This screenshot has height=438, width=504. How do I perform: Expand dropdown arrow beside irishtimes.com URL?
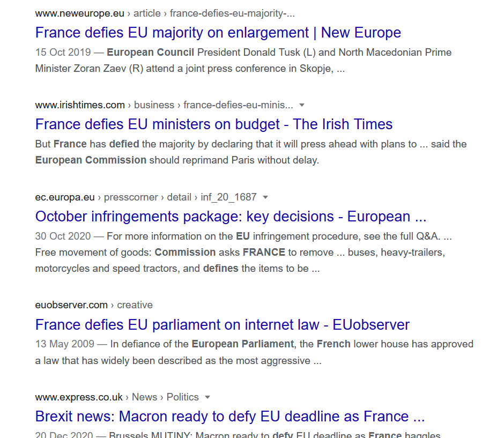pos(301,105)
